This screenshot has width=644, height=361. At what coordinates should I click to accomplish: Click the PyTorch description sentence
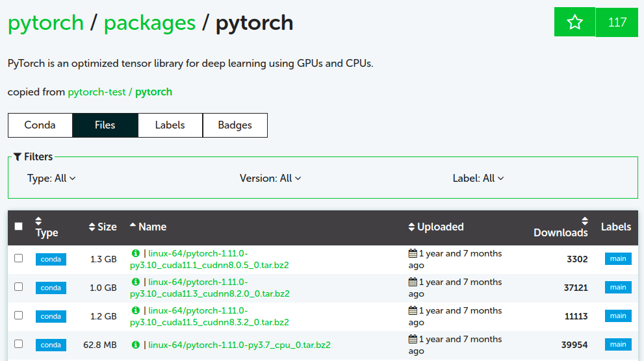tap(190, 64)
